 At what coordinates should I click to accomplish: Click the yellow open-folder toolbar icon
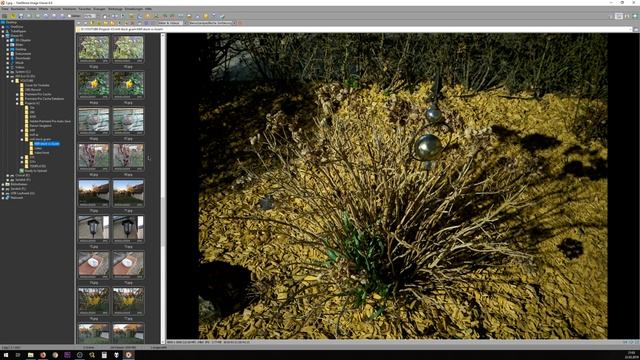(13, 16)
